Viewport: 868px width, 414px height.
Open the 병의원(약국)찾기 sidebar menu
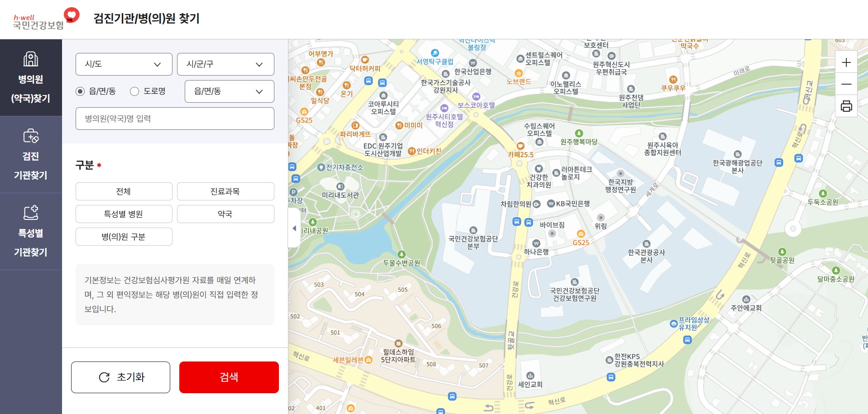point(31,78)
